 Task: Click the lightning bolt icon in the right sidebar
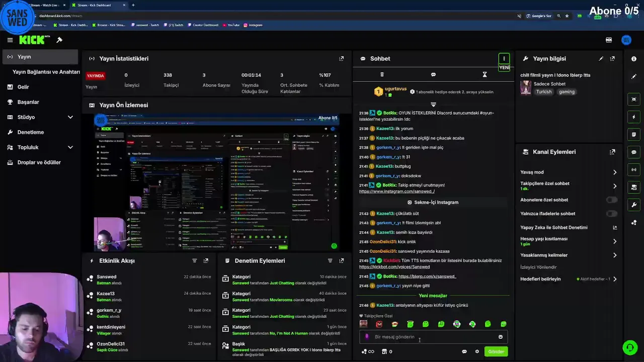[634, 117]
